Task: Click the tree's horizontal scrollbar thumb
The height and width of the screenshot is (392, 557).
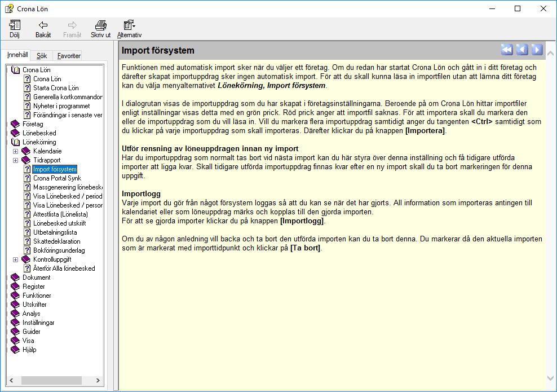Action: (x=51, y=380)
